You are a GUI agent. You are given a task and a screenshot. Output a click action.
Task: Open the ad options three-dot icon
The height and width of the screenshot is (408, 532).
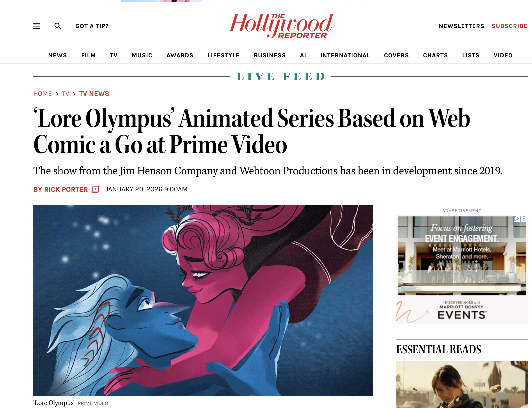point(524,218)
